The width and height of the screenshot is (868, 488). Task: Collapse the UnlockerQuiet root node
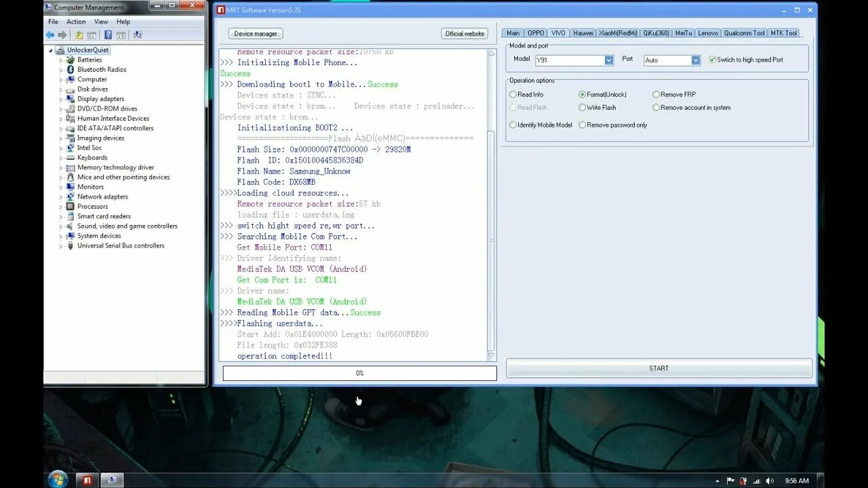51,50
